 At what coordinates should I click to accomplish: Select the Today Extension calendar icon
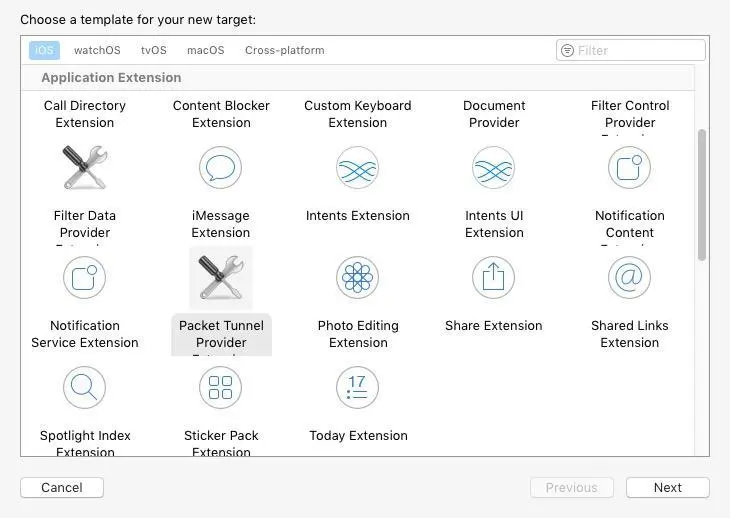(x=357, y=387)
